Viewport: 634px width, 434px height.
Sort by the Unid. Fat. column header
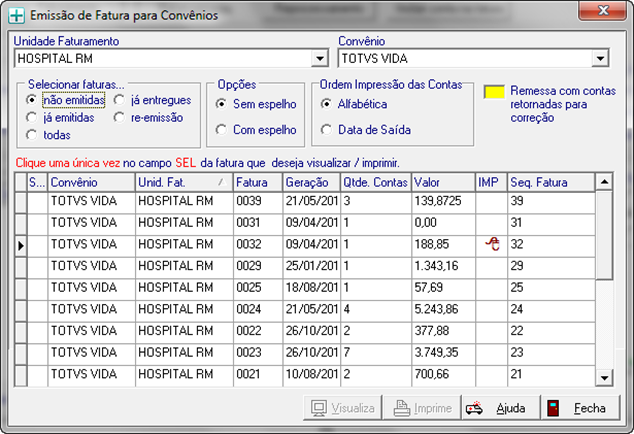tap(184, 182)
